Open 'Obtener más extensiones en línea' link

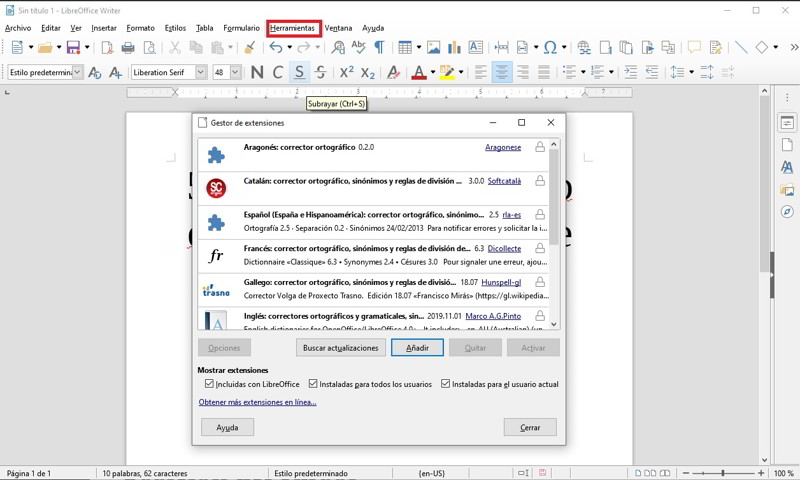click(257, 402)
